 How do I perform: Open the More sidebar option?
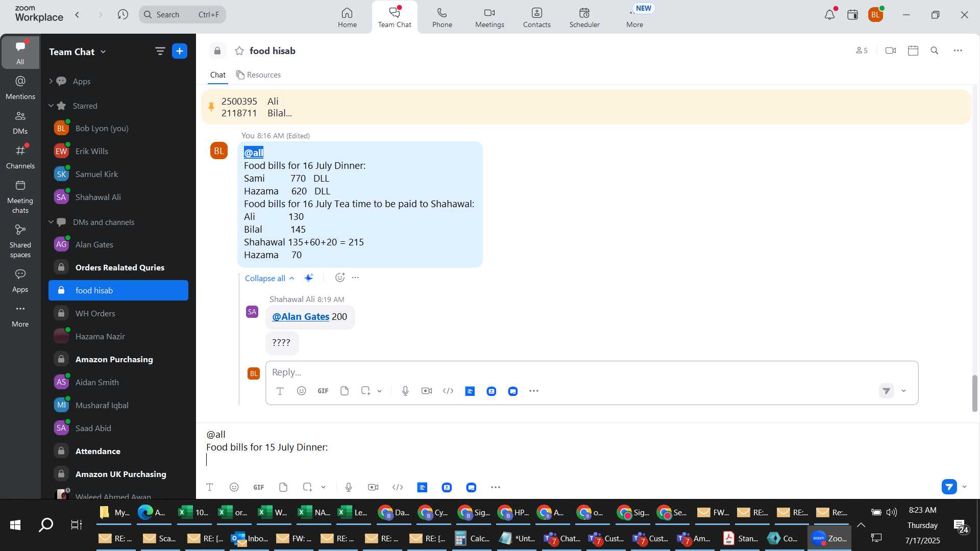[20, 315]
